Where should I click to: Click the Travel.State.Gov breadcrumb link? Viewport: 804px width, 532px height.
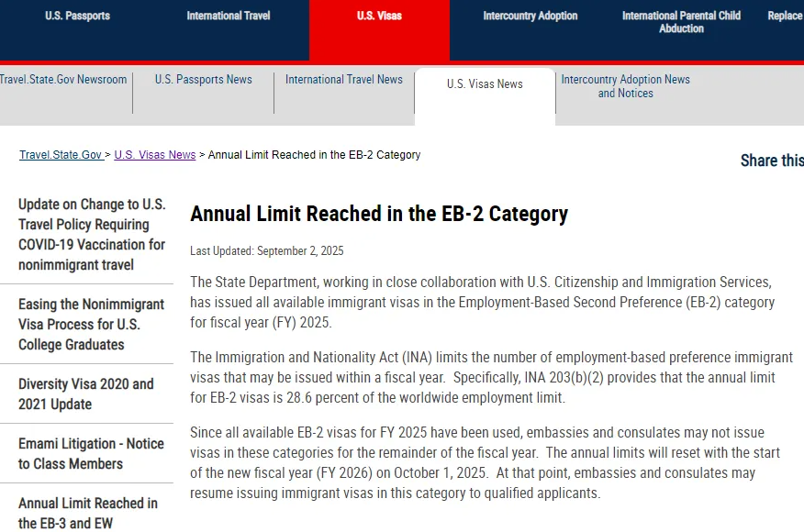pos(61,155)
